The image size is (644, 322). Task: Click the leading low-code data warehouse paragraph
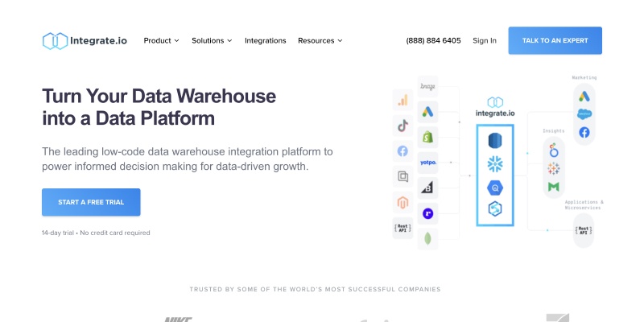click(188, 159)
